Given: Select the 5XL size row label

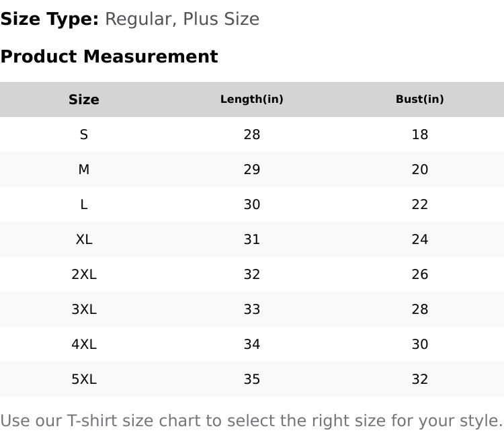Looking at the screenshot, I should [x=84, y=379].
